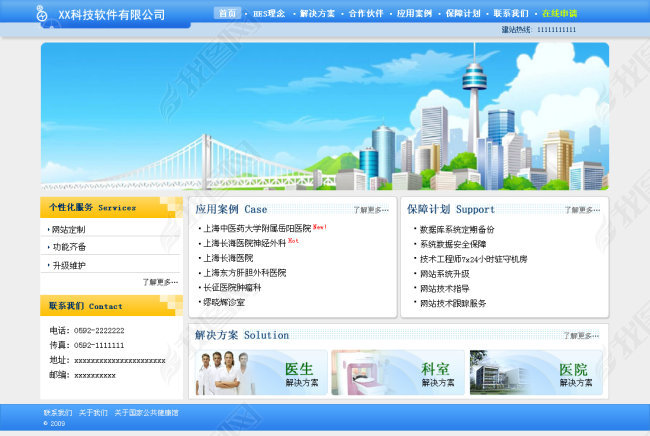650x436 pixels.
Task: Click the city skyline banner image
Action: pos(325,116)
